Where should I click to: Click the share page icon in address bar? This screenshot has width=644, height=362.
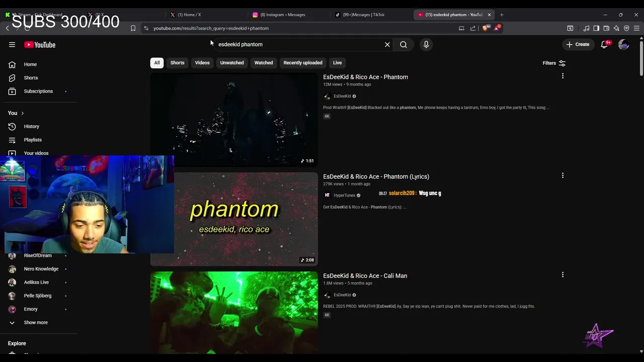click(473, 28)
